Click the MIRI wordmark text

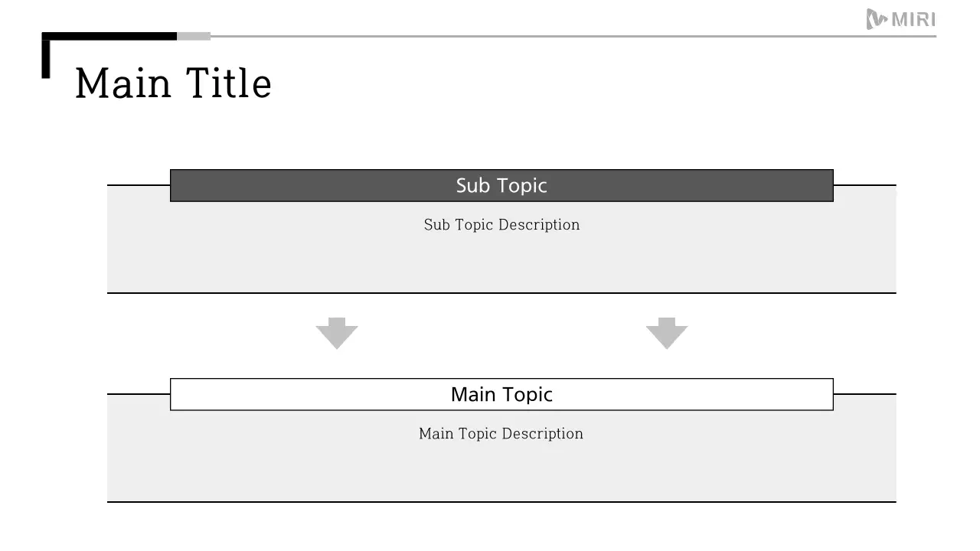pyautogui.click(x=914, y=20)
